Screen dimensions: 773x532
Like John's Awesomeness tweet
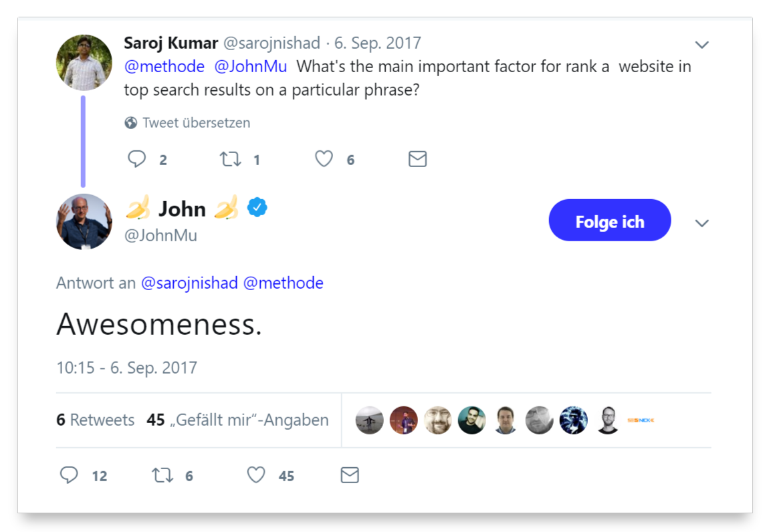[x=256, y=475]
